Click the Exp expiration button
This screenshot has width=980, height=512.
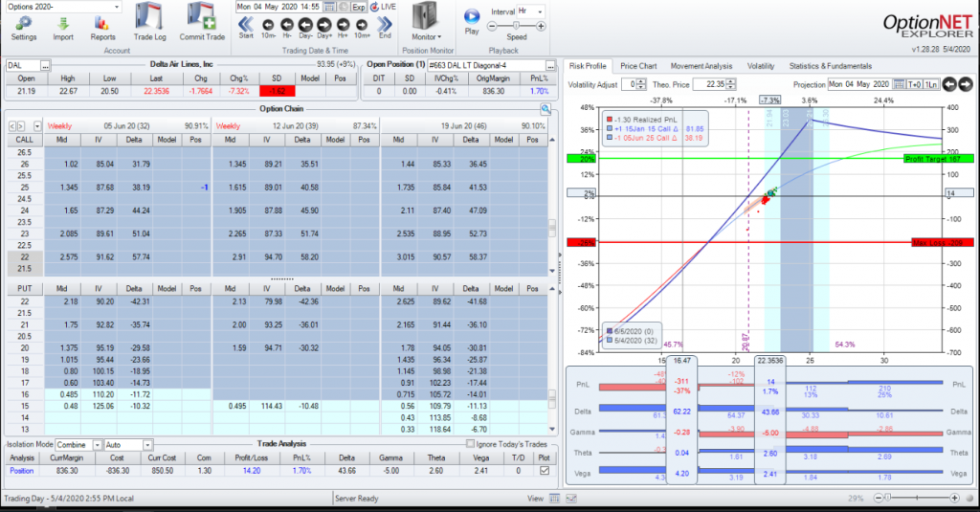tap(358, 7)
